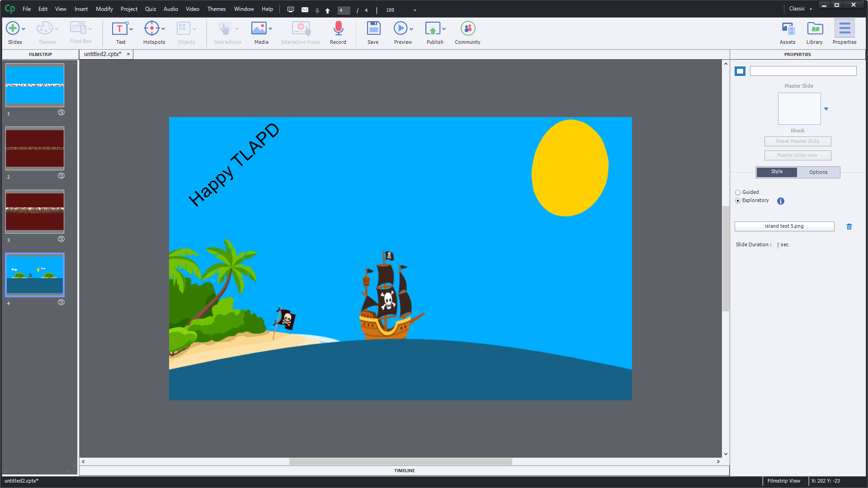Open the Quiz menu
868x488 pixels.
point(150,9)
